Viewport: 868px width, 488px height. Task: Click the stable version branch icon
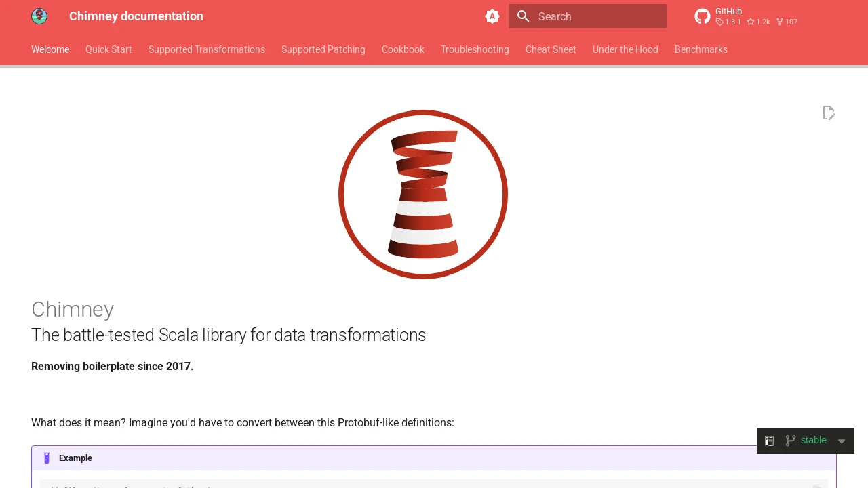[x=791, y=441]
